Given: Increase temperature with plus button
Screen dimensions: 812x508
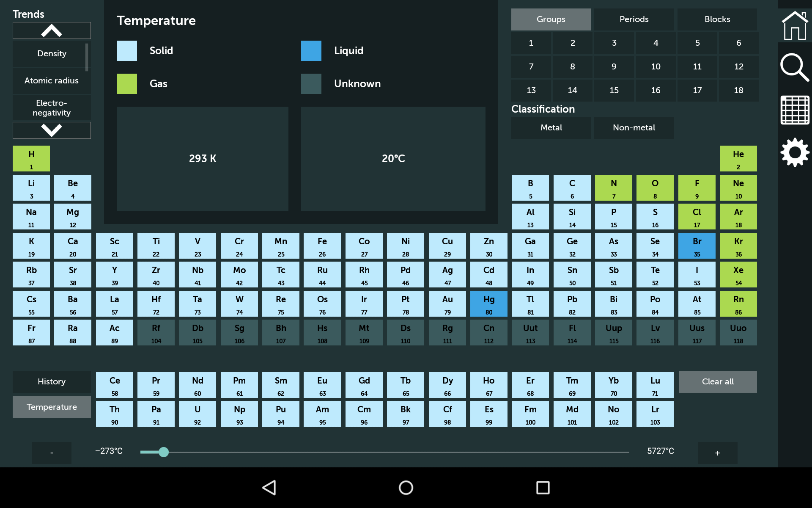Looking at the screenshot, I should pos(717,453).
